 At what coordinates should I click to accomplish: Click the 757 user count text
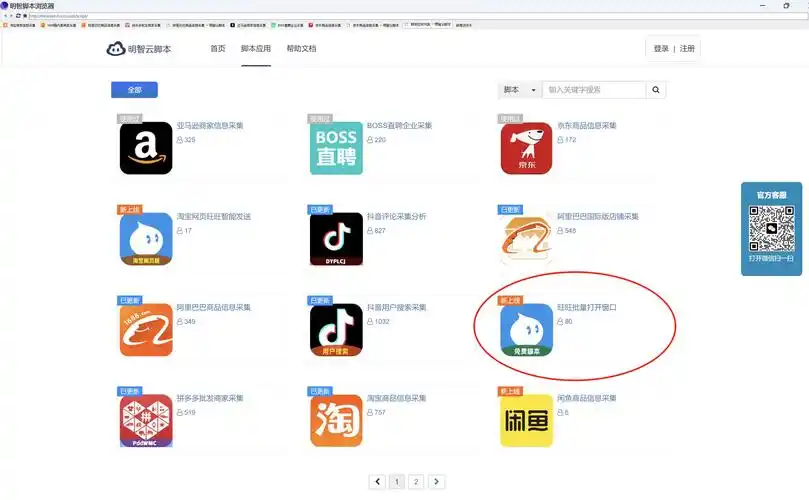(x=380, y=412)
